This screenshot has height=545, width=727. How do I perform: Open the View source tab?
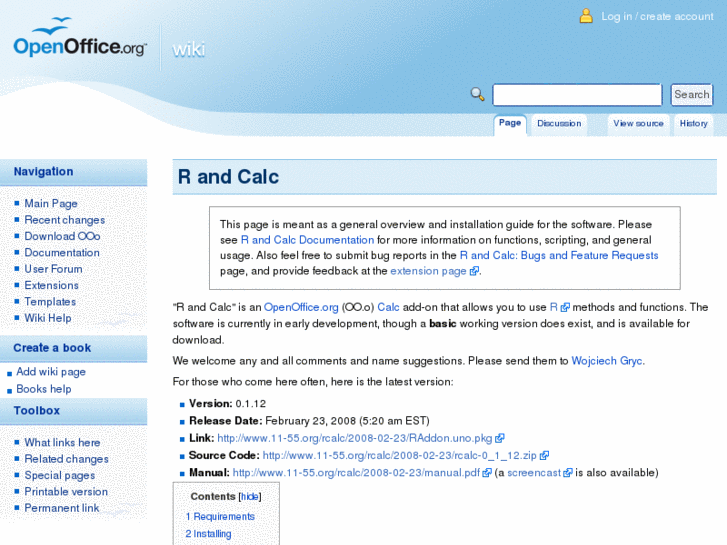(x=638, y=124)
